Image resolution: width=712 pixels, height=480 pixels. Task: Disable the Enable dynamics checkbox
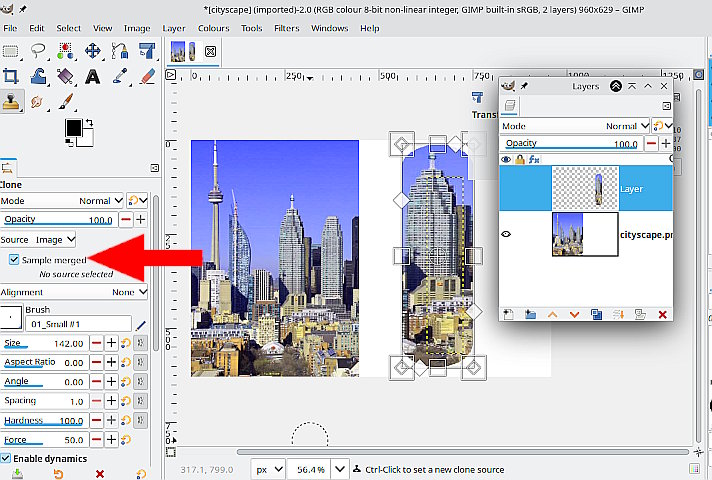coord(6,458)
